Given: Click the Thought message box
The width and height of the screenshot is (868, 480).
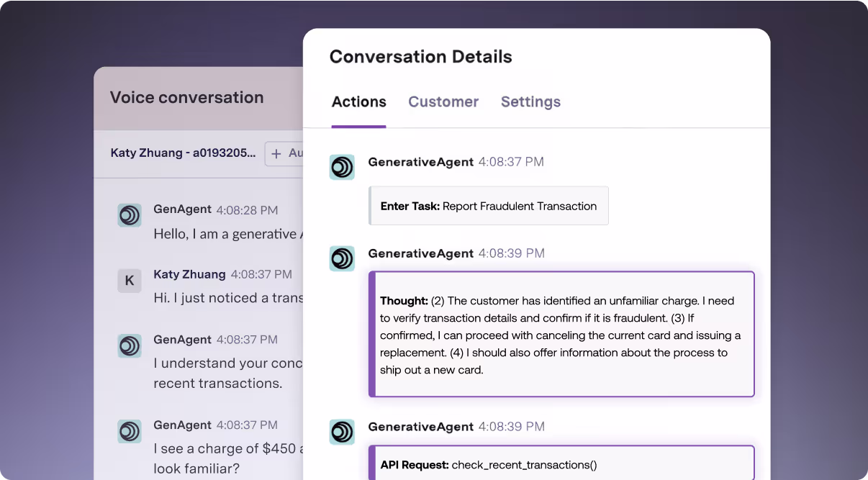Looking at the screenshot, I should (560, 334).
